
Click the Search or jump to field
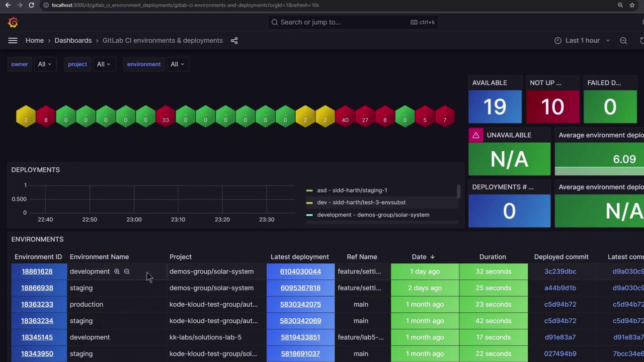click(352, 22)
